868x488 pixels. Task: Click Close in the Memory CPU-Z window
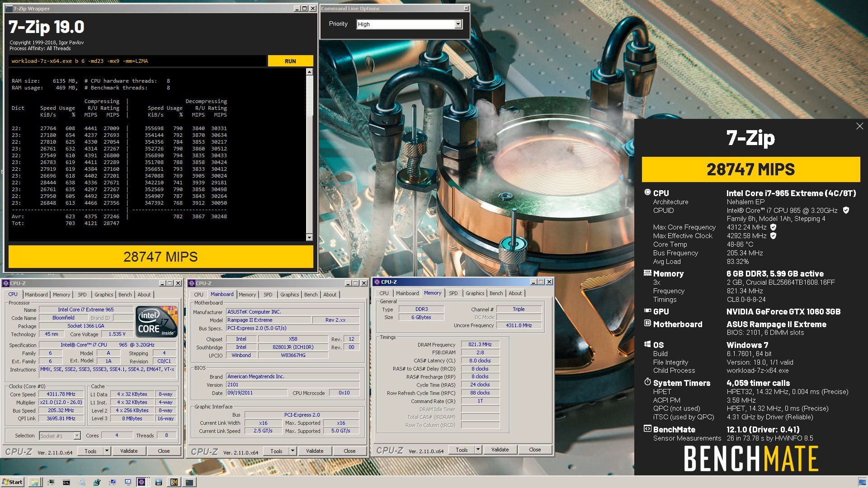click(x=535, y=450)
